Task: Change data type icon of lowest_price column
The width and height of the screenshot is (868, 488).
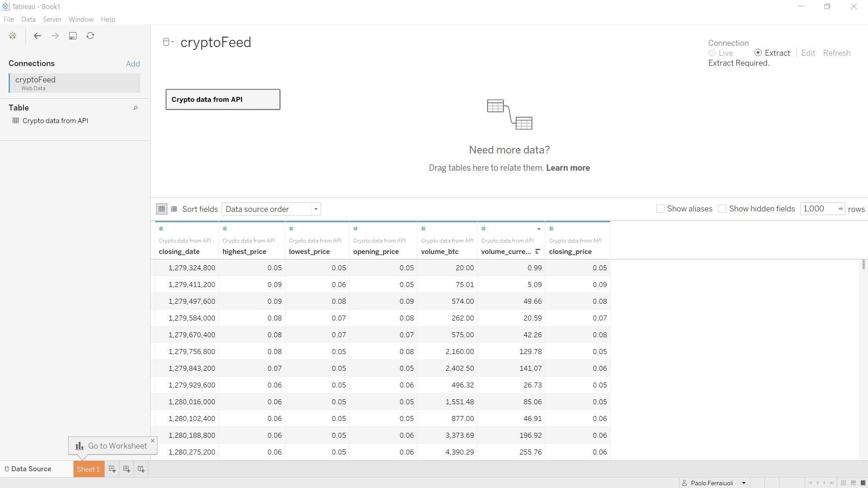Action: (x=291, y=229)
